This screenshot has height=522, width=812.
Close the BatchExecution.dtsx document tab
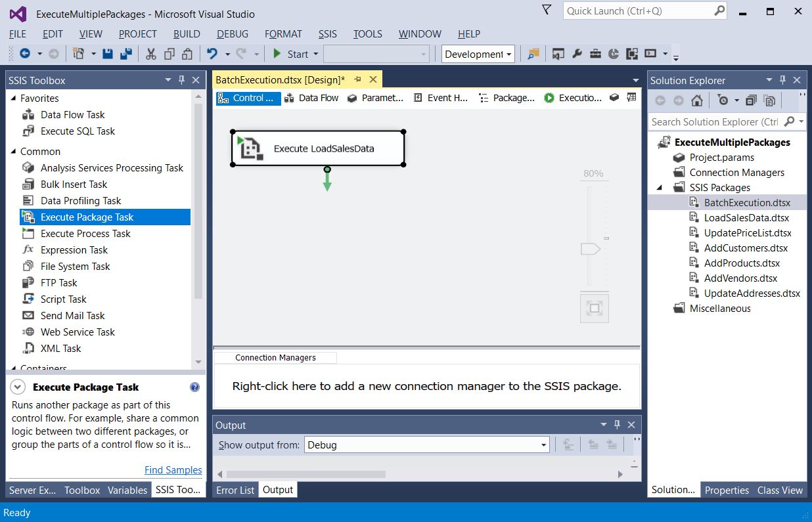point(373,79)
